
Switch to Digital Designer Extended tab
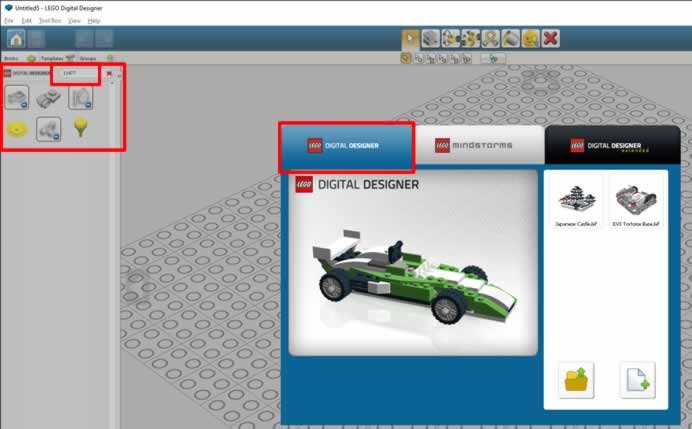pos(611,146)
